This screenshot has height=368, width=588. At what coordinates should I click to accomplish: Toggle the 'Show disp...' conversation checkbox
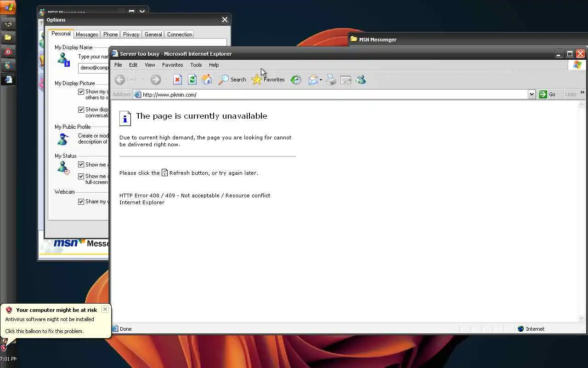click(x=81, y=109)
